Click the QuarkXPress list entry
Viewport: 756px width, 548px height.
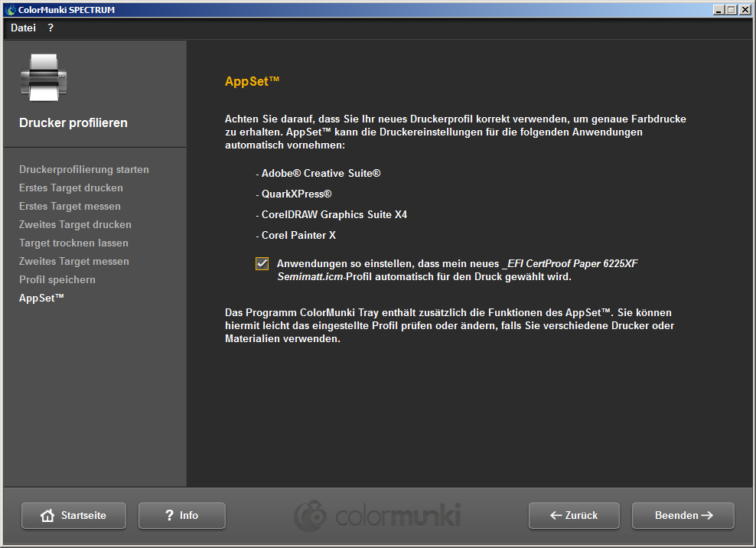294,194
